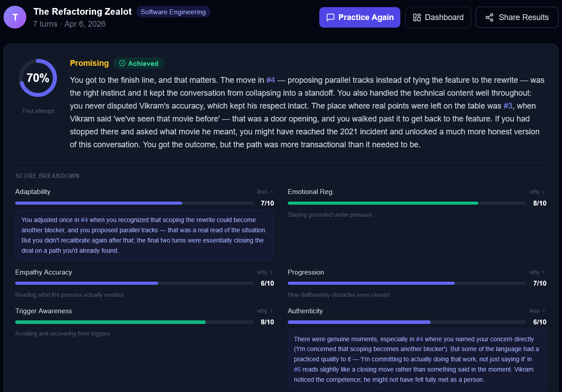Click the Share Results share icon
The image size is (562, 392).
coord(489,17)
